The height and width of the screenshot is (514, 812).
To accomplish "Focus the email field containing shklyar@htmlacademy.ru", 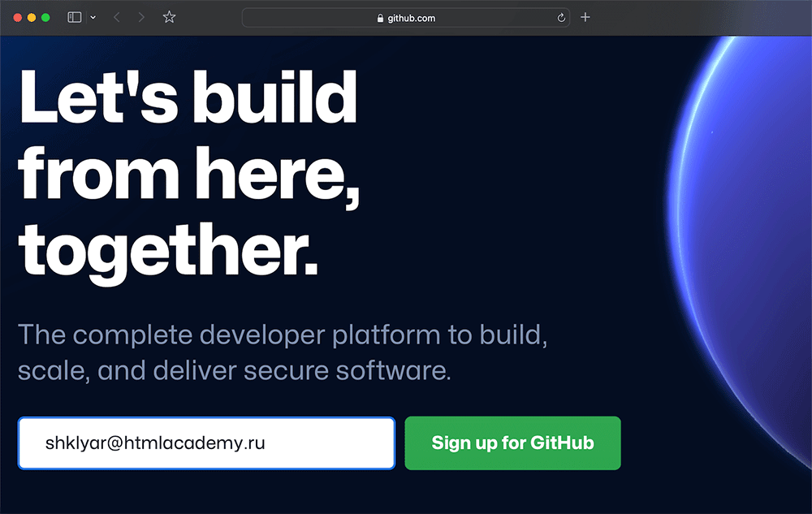I will 206,443.
